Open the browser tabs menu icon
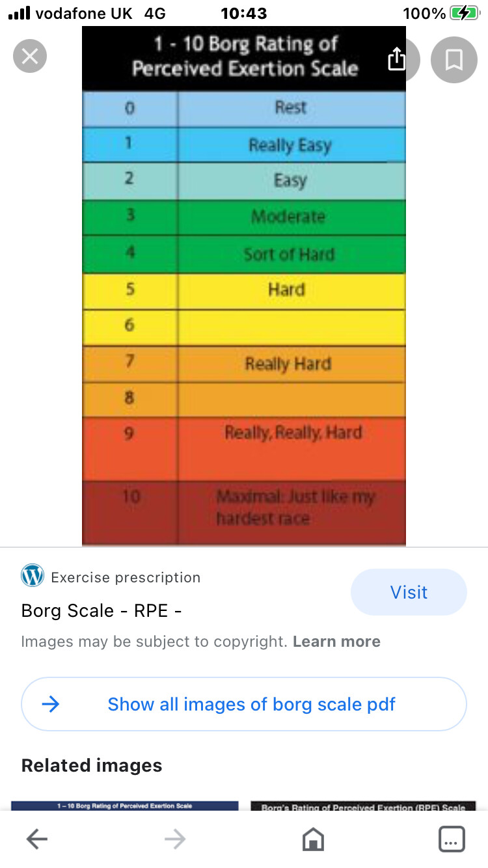This screenshot has width=488, height=868. click(x=452, y=839)
